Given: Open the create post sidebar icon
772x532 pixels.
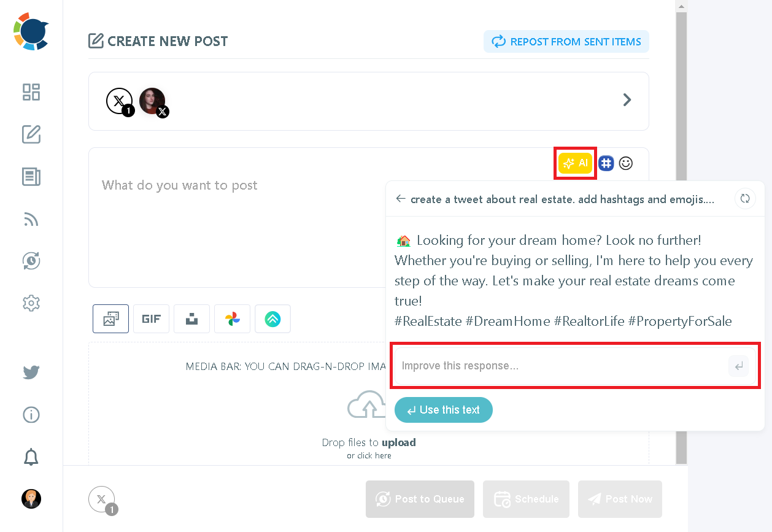Looking at the screenshot, I should click(31, 134).
